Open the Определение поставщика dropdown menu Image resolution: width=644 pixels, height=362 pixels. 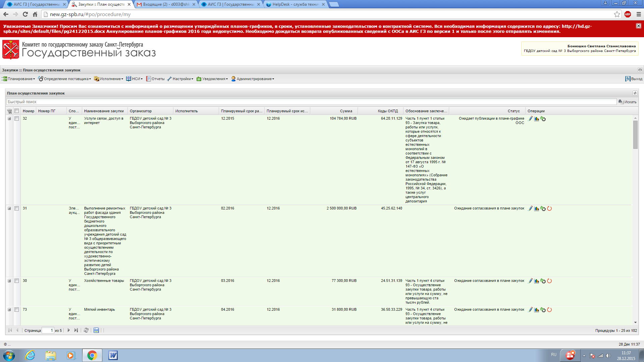pyautogui.click(x=65, y=79)
